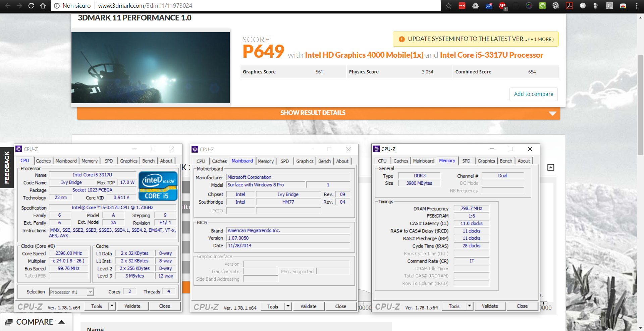The width and height of the screenshot is (644, 331).
Task: Click Validate in the CPU window
Action: [x=132, y=306]
